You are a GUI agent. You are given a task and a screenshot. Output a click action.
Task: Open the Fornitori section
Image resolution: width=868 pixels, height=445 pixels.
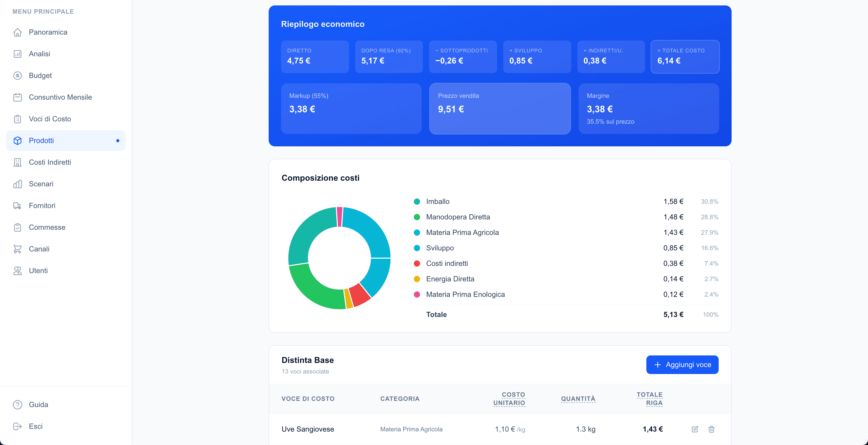66,206
